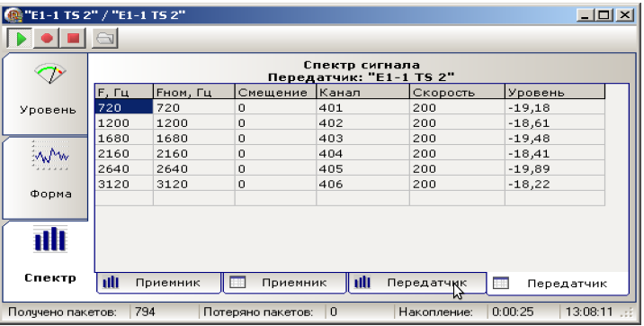Sort by F, Гц column header

124,92
